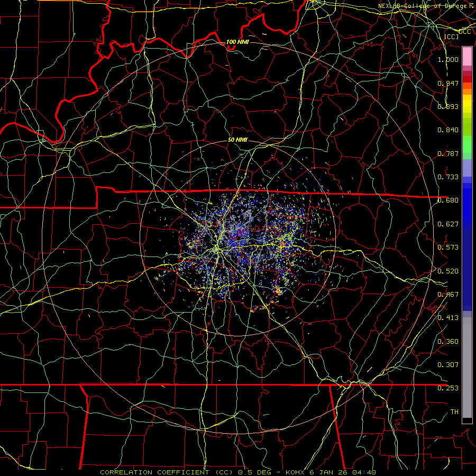Click the 0.627 scale value
476x476 pixels.
[448, 224]
